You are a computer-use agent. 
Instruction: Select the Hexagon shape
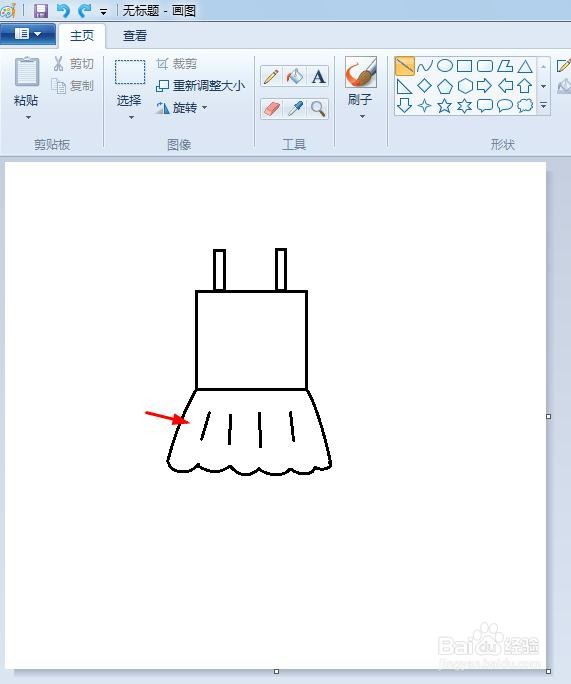coord(465,86)
